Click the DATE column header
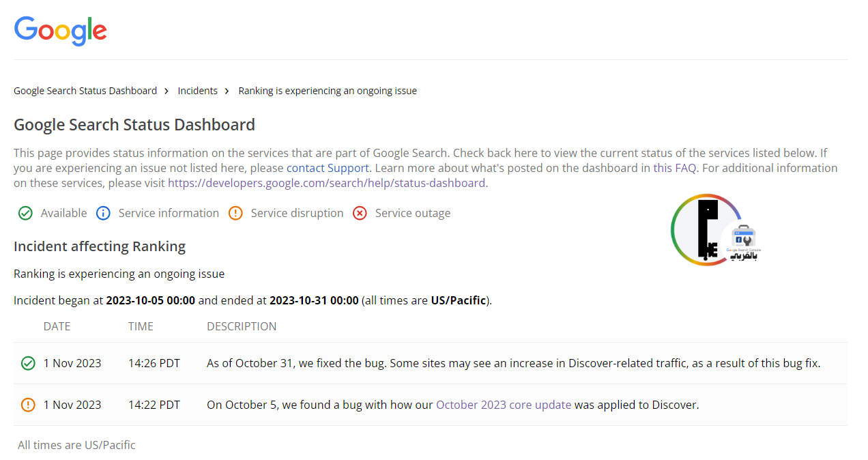The width and height of the screenshot is (868, 460). pyautogui.click(x=57, y=326)
